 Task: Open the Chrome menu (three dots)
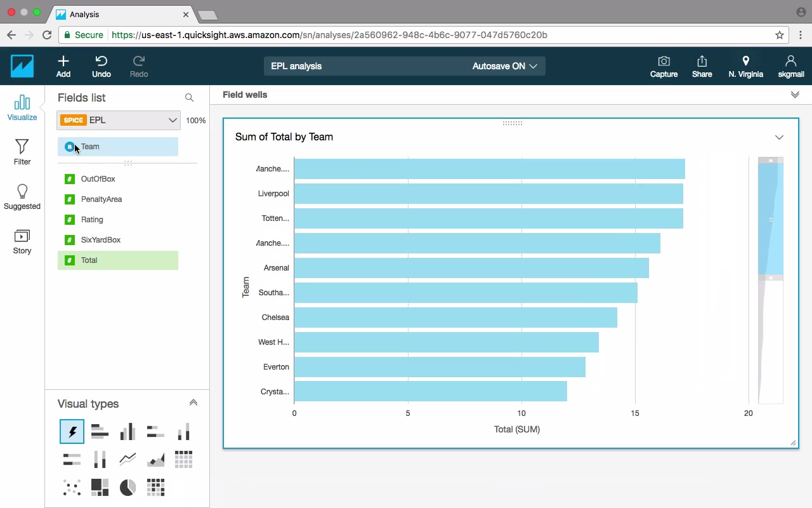point(801,35)
